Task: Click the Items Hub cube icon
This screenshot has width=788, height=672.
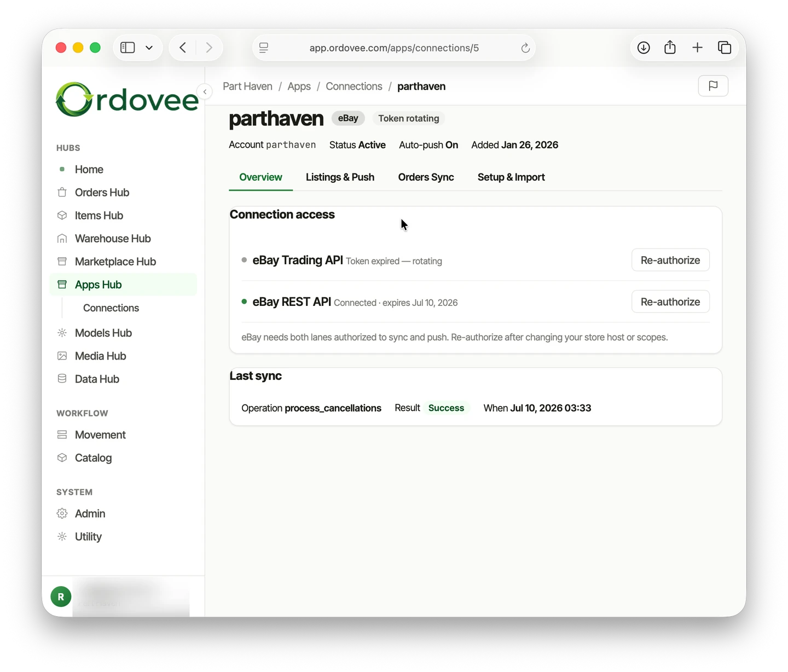Action: 62,215
